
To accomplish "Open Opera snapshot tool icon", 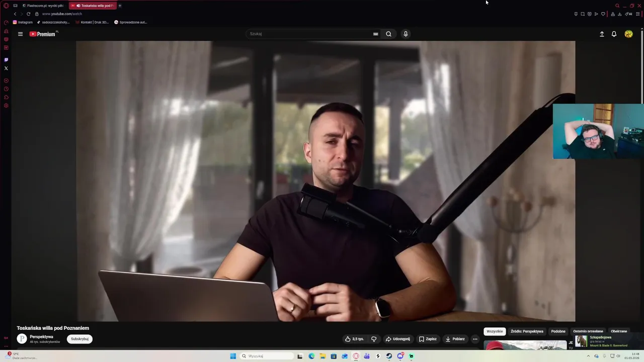I will pyautogui.click(x=583, y=14).
